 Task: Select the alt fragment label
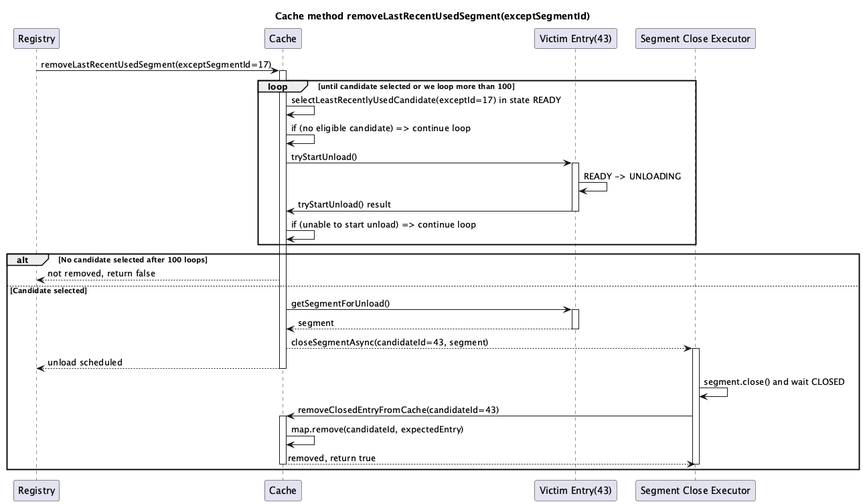coord(22,260)
